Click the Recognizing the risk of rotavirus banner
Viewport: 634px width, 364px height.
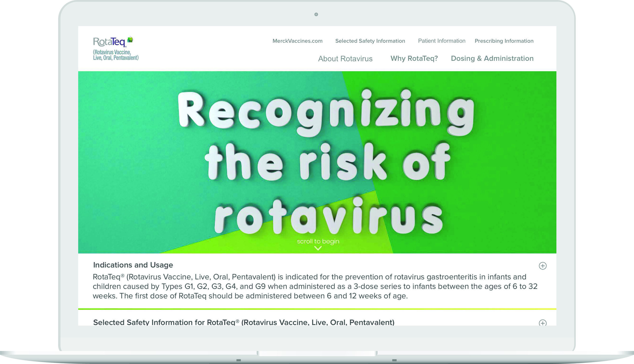tap(317, 162)
